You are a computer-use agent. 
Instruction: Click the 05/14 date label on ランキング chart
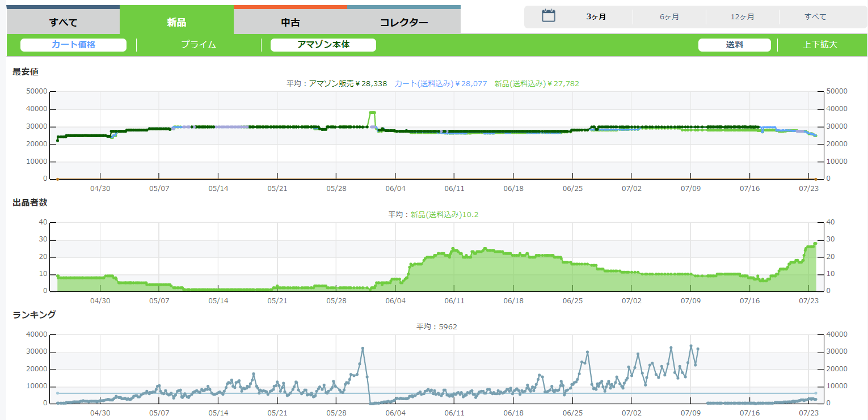tap(218, 413)
